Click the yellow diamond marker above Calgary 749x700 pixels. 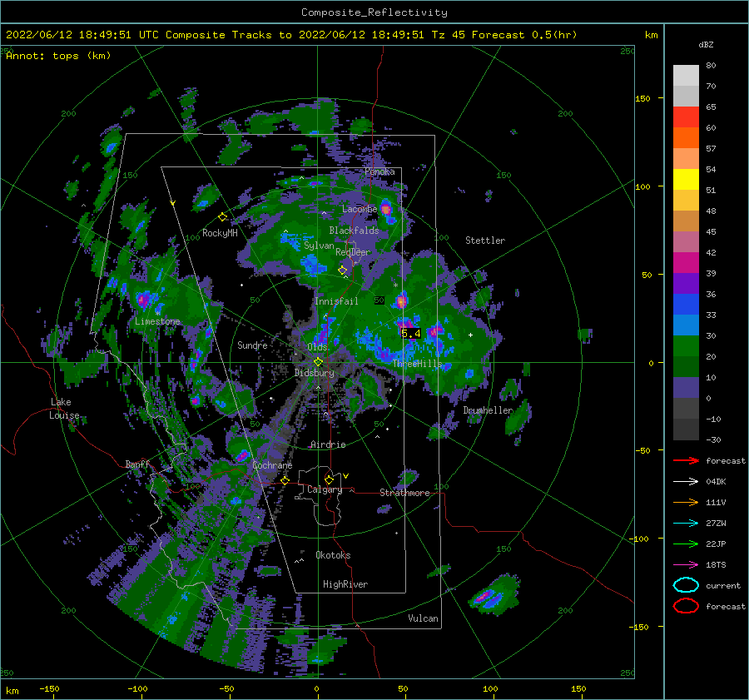[329, 479]
